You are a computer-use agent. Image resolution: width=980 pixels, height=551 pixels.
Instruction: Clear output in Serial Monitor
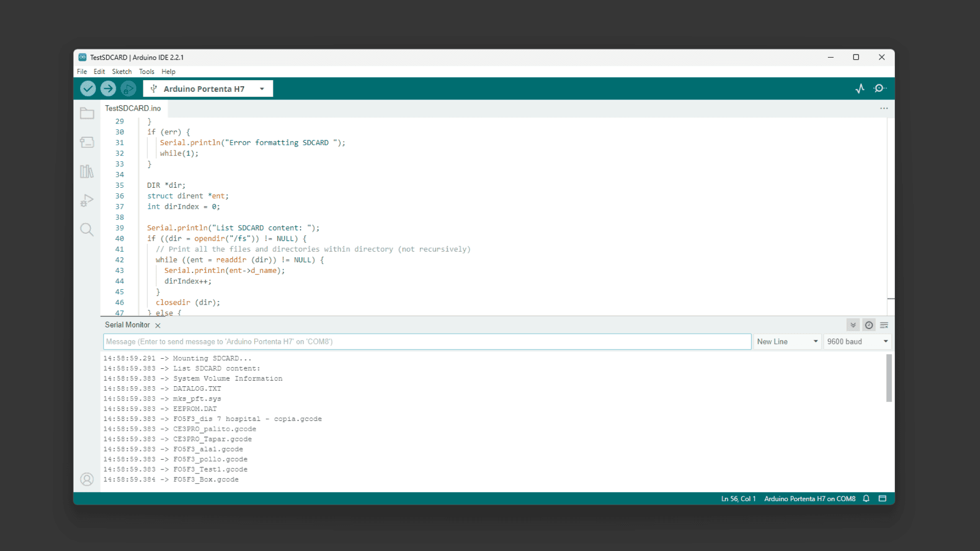(x=884, y=325)
